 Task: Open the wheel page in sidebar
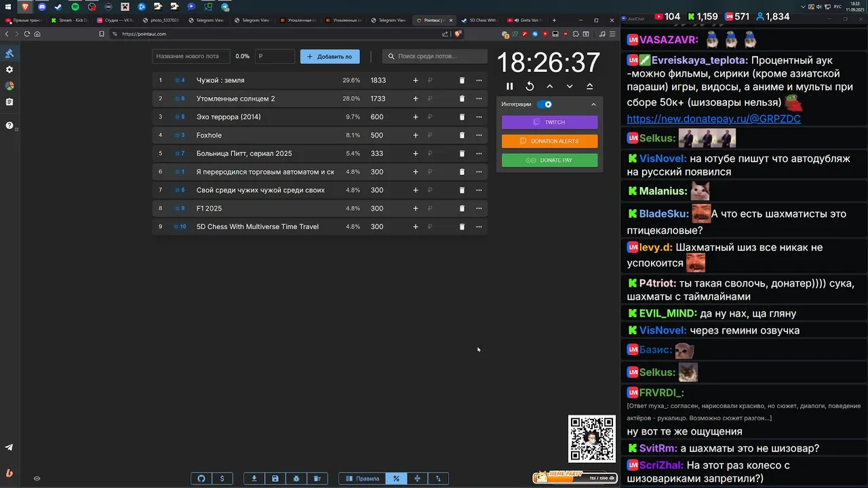pos(9,86)
